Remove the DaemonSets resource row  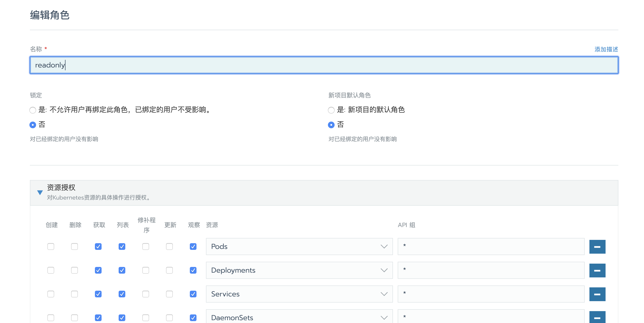coord(597,317)
